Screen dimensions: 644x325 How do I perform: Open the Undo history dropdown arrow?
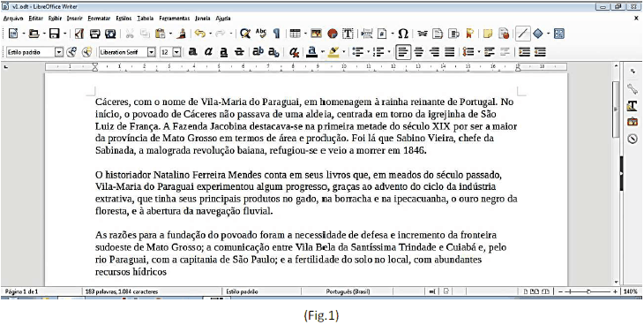click(x=210, y=34)
